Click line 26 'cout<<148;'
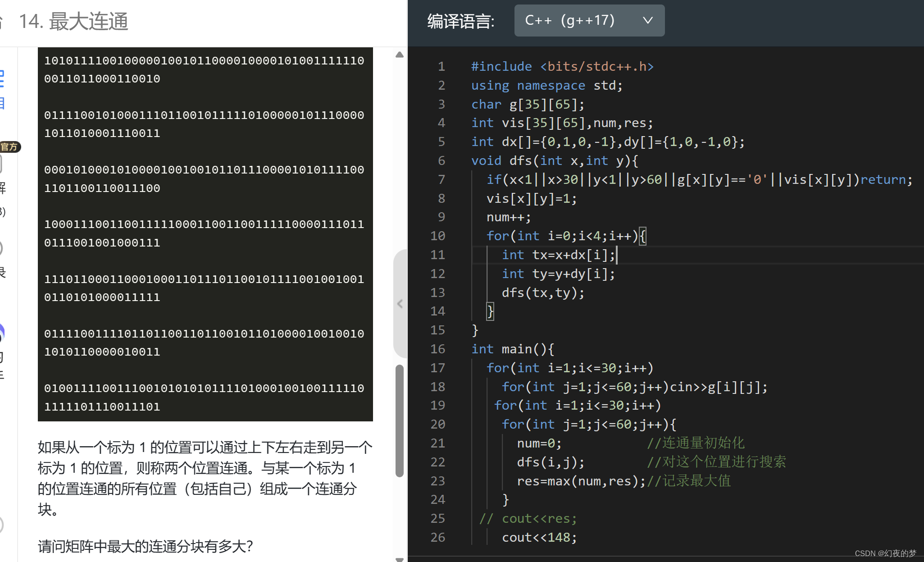Screen dimensions: 924x562 [539, 538]
